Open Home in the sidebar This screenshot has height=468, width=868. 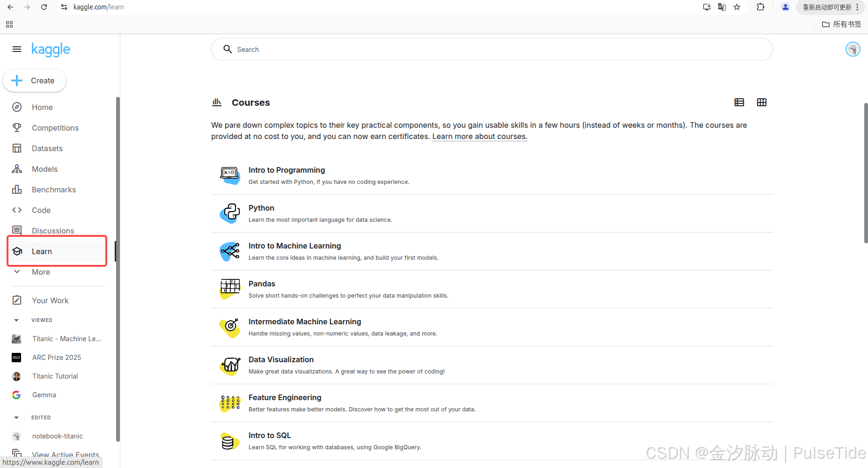(x=42, y=107)
